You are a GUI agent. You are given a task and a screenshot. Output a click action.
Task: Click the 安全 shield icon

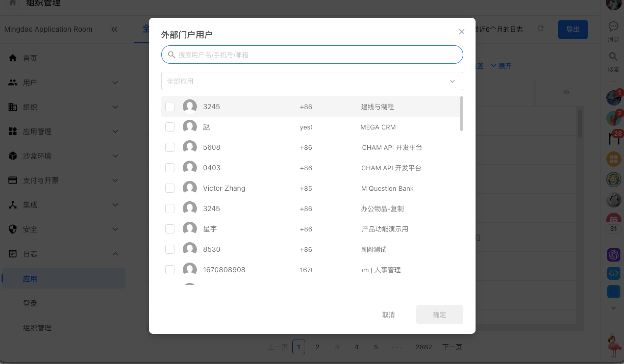point(13,229)
